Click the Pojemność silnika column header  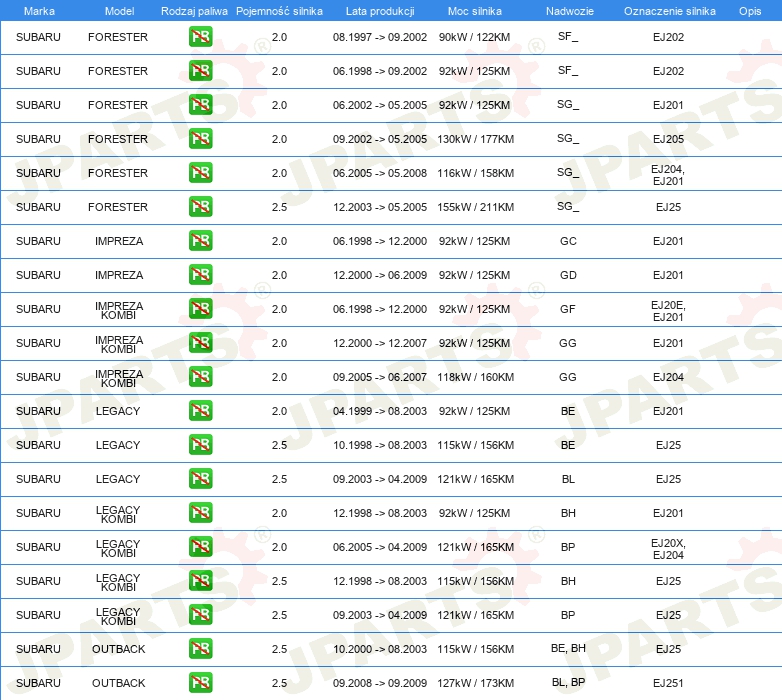(279, 11)
